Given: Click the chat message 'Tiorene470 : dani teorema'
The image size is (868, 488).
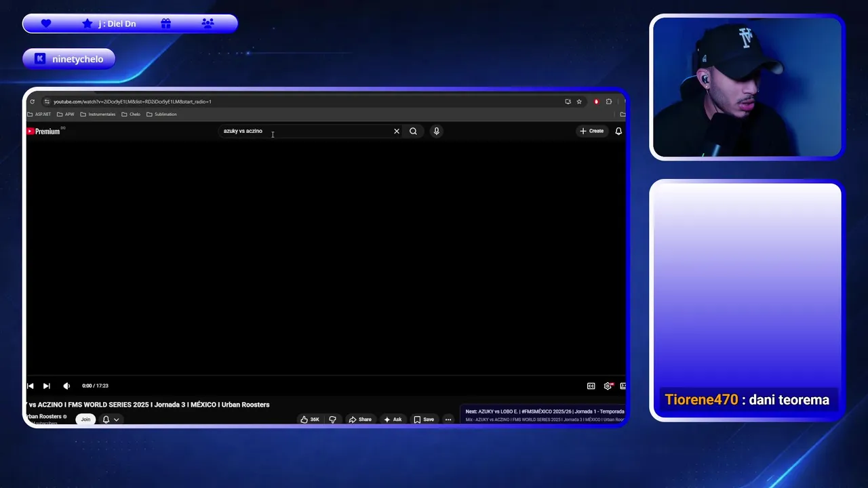Looking at the screenshot, I should click(747, 400).
